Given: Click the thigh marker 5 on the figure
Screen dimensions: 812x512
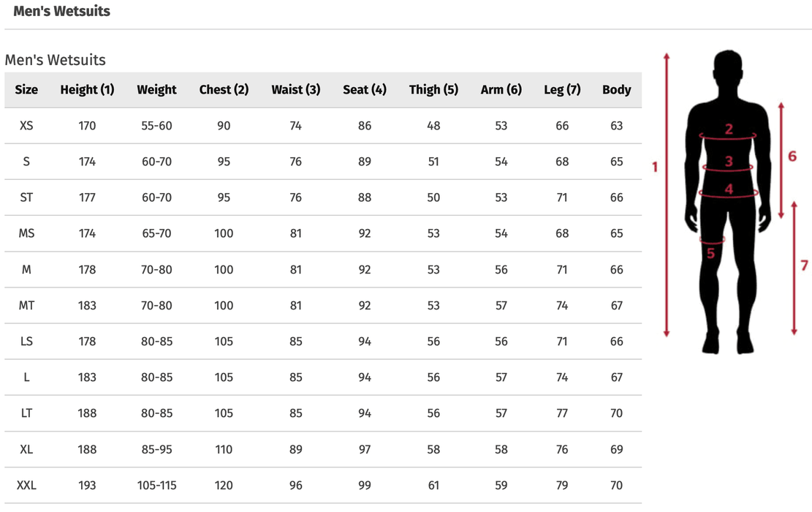Looking at the screenshot, I should (x=710, y=253).
